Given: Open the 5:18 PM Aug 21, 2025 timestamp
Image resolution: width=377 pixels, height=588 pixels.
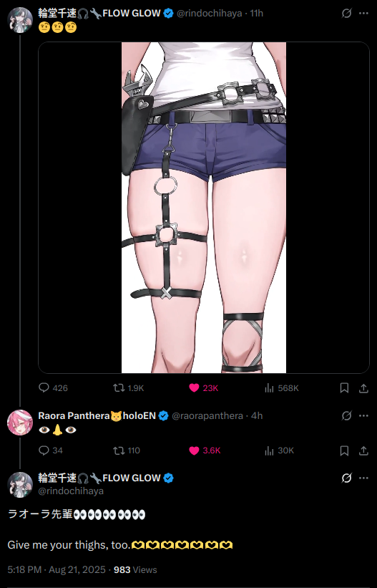Looking at the screenshot, I should (57, 569).
